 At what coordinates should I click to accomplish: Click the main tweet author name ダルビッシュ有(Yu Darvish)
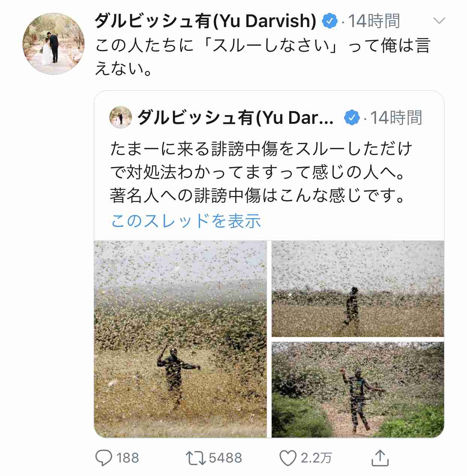[x=205, y=21]
